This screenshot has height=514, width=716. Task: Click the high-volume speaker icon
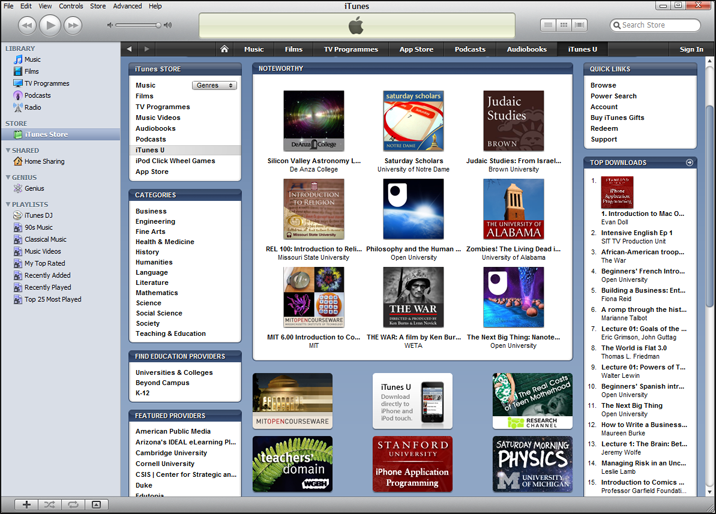(168, 25)
